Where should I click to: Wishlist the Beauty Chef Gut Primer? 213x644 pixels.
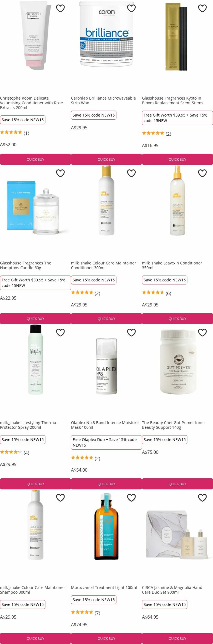click(x=202, y=332)
